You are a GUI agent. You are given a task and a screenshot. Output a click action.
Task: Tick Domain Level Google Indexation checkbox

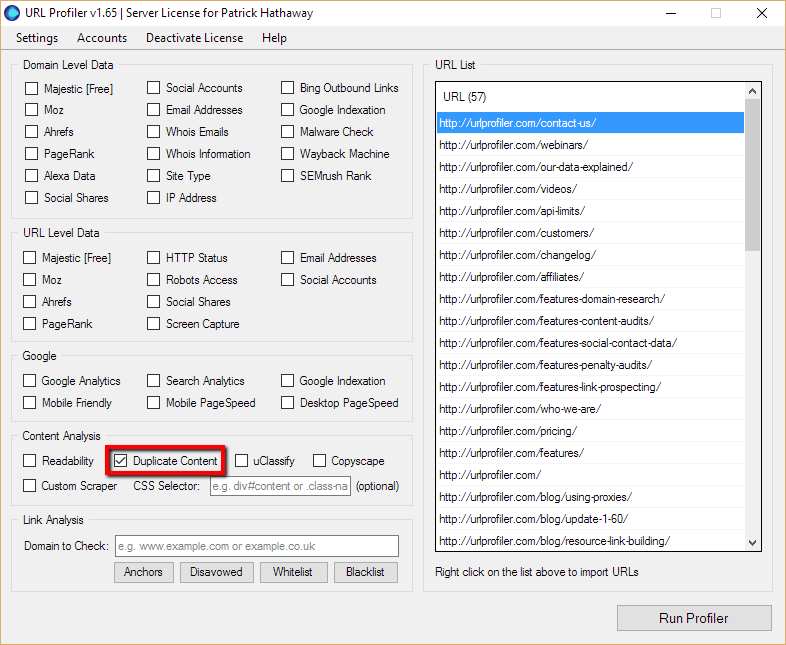click(287, 110)
